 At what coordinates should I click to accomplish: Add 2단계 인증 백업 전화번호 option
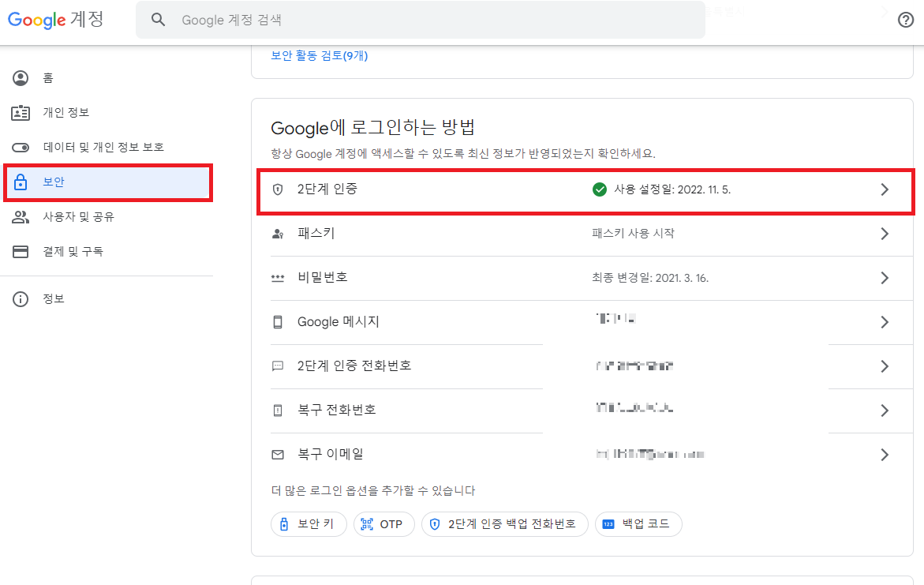click(505, 524)
